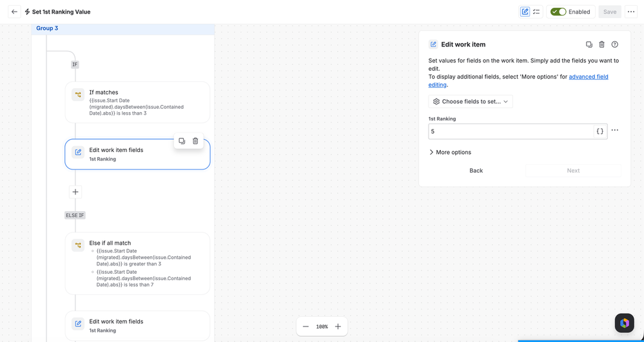The image size is (644, 342).
Task: Switch to rule builder edit view icon
Action: point(525,12)
